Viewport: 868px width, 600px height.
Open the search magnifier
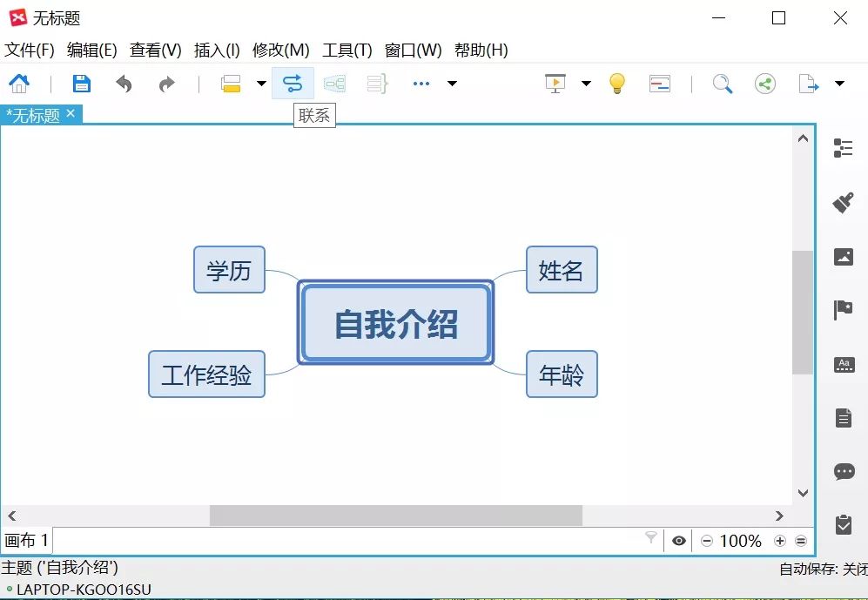pyautogui.click(x=722, y=83)
